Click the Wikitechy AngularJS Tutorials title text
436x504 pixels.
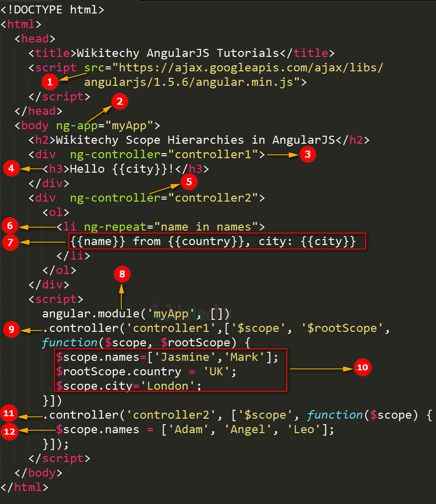pyautogui.click(x=178, y=53)
